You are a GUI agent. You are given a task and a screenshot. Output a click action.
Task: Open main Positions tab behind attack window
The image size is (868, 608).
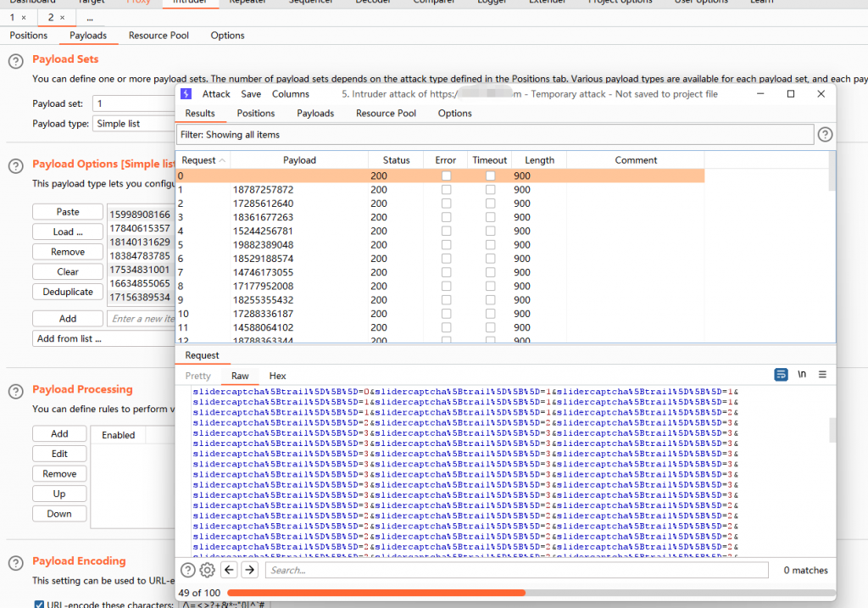click(29, 36)
